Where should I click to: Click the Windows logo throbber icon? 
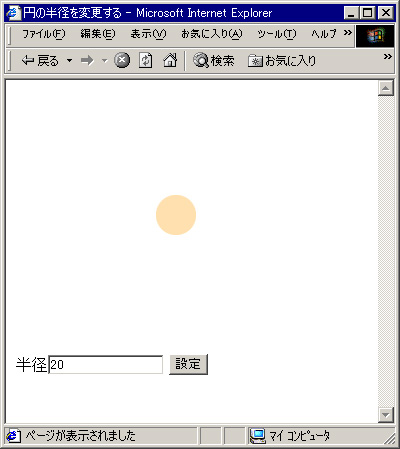[375, 36]
